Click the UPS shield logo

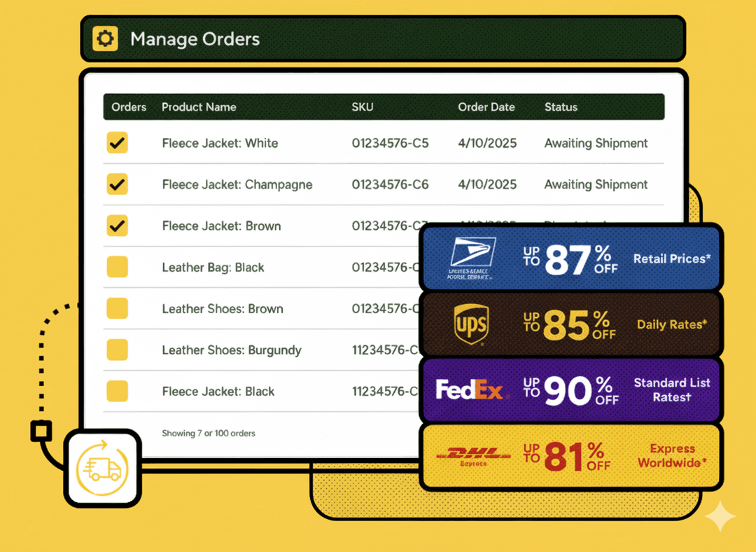470,325
